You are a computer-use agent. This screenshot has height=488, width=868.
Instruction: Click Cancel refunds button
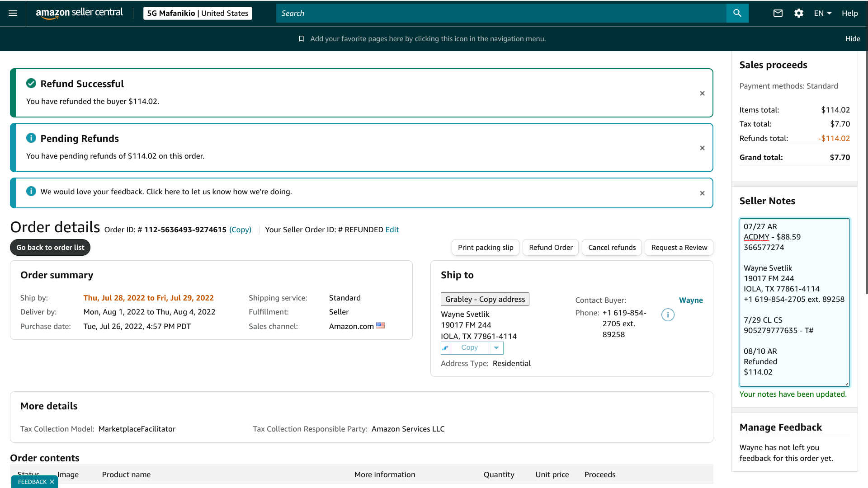click(x=612, y=248)
